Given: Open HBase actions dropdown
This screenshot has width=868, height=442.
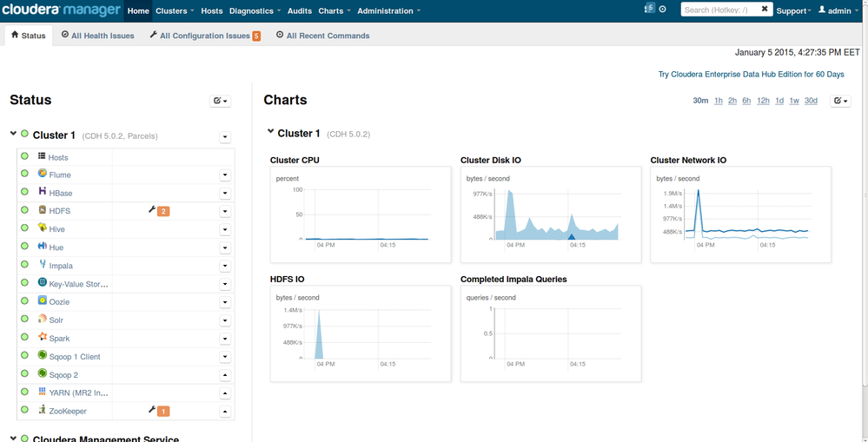Looking at the screenshot, I should coord(225,193).
